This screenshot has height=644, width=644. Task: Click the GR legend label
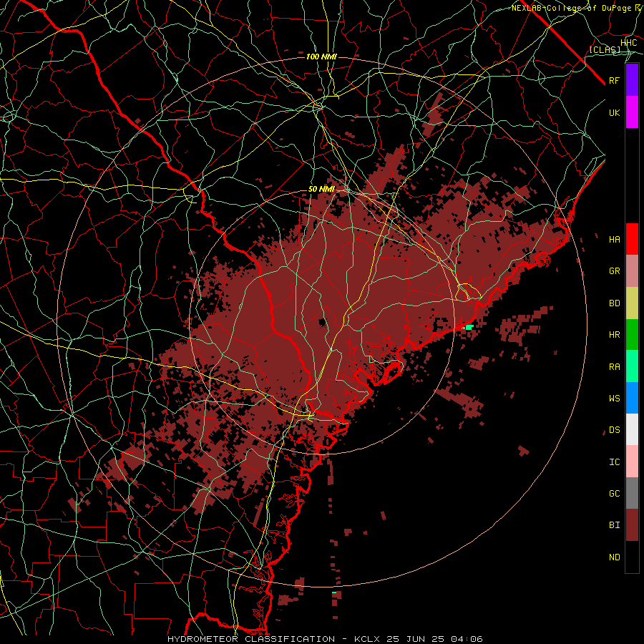pyautogui.click(x=615, y=271)
